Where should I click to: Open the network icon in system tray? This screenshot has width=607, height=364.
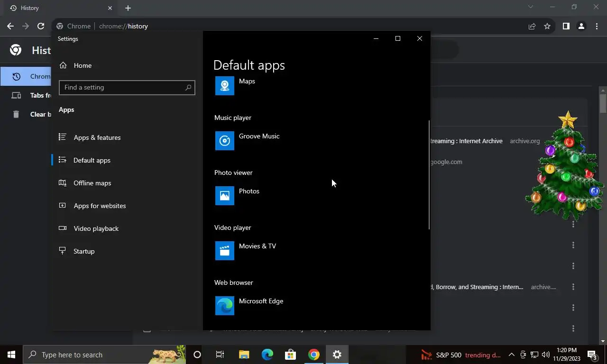point(534,355)
